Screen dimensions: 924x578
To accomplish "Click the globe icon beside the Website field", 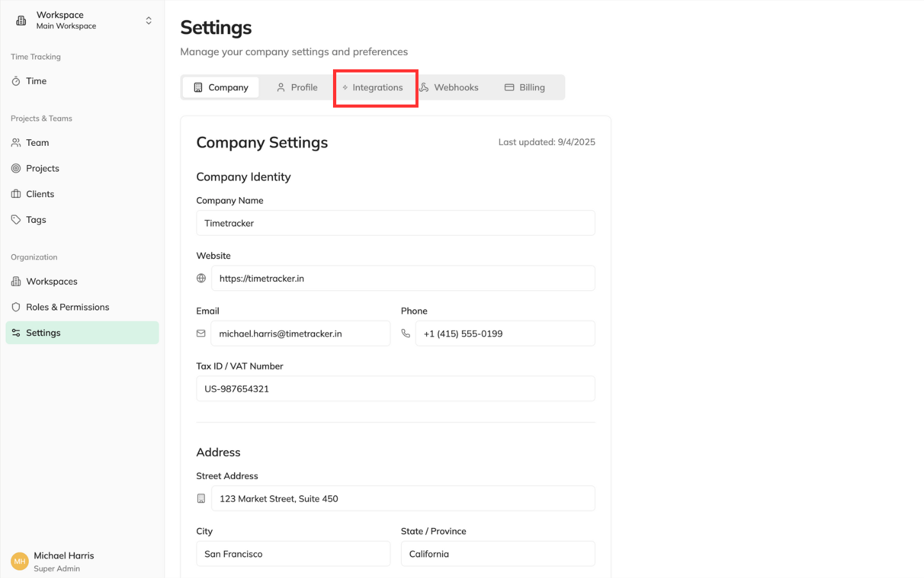I will [201, 278].
